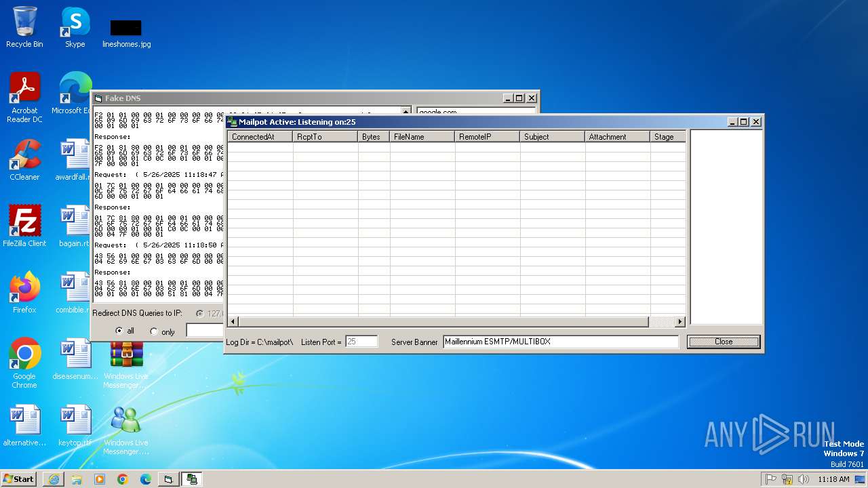Click the Start button
This screenshot has height=488, width=868.
point(19,479)
